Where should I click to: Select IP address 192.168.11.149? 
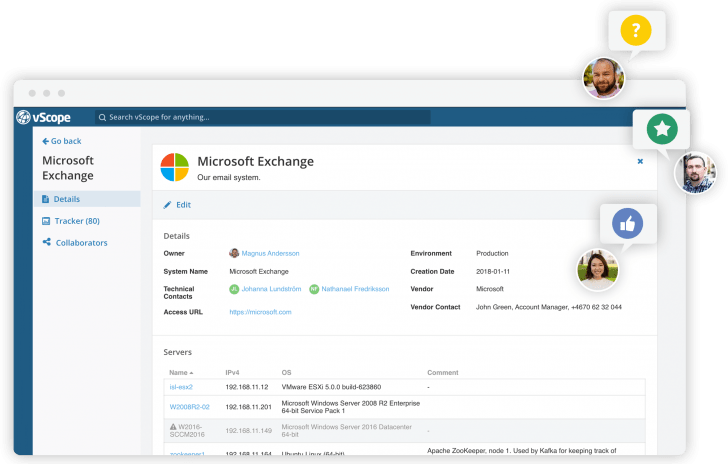click(x=248, y=431)
